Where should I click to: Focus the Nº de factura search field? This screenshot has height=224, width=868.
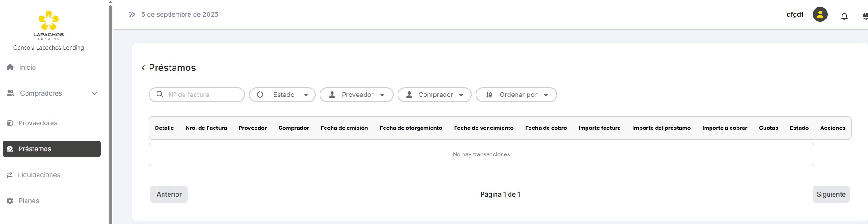202,95
